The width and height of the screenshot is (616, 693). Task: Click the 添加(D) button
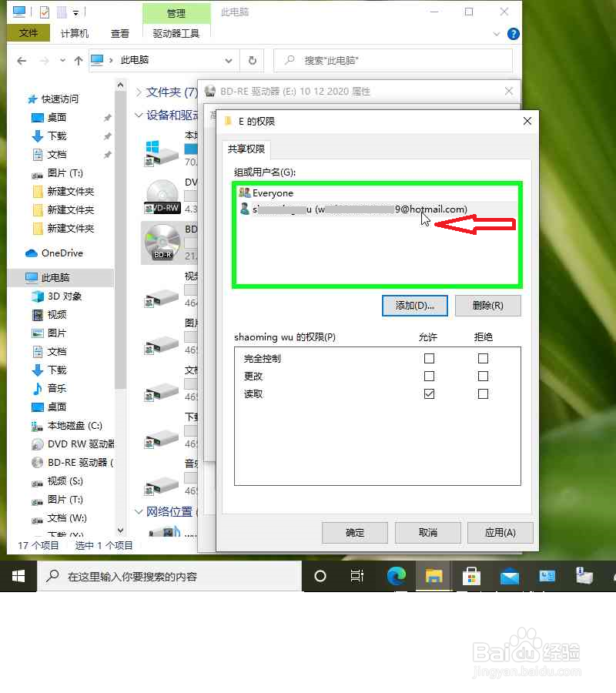(x=414, y=305)
